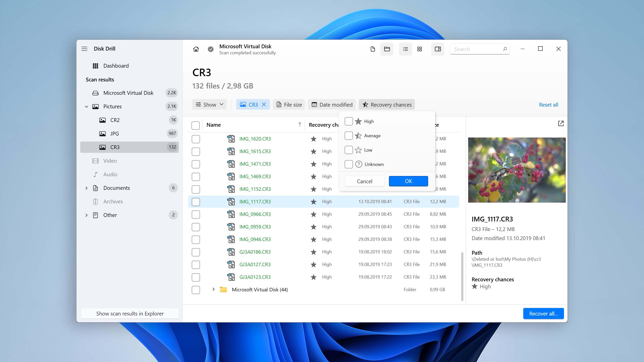
Task: Click the Microsoft Virtual Disk (44) folder icon
Action: point(223,290)
